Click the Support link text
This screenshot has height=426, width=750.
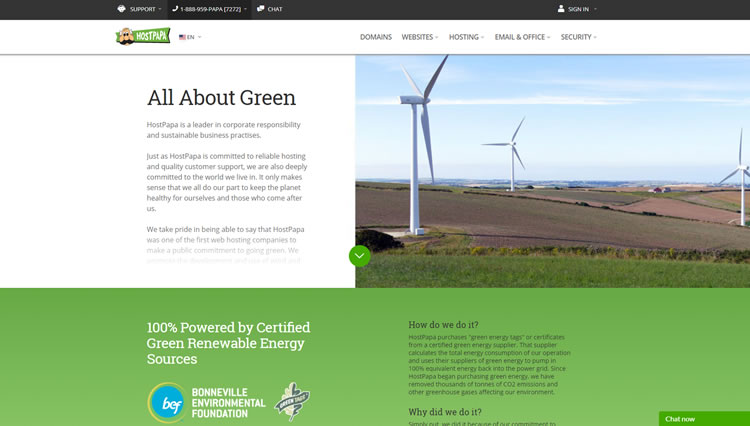(x=143, y=9)
